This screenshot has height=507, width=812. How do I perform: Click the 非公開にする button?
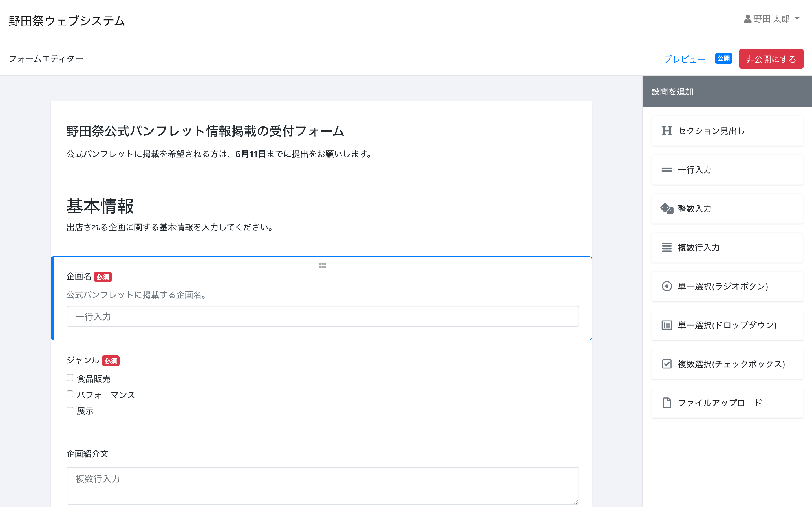[771, 59]
